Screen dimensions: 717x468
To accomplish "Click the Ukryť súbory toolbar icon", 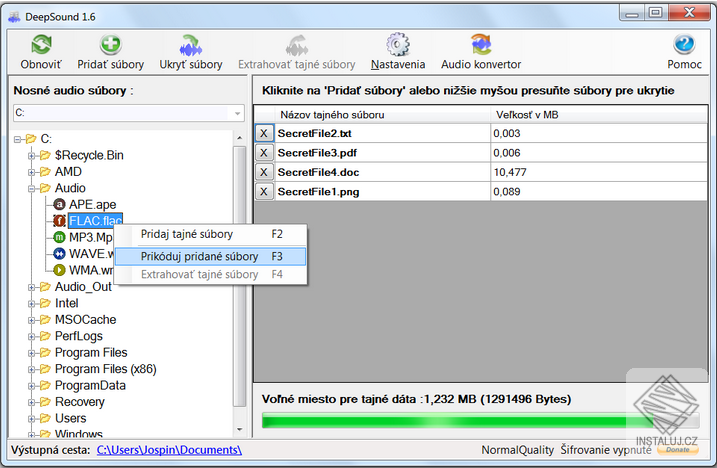I will [191, 45].
